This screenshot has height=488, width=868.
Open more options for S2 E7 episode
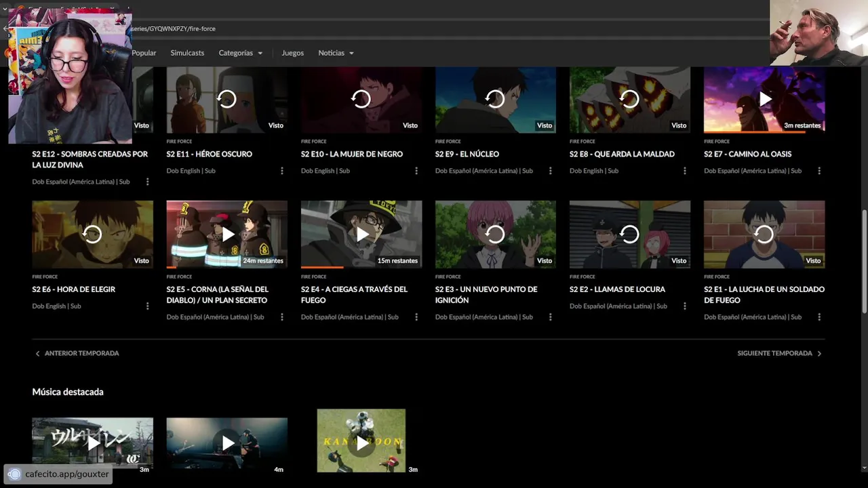coord(819,171)
